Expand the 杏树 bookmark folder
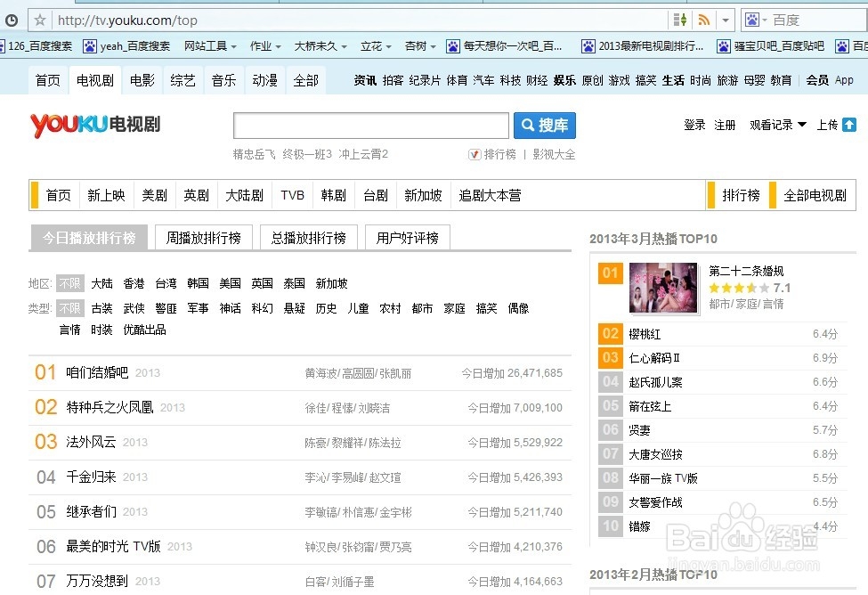Screen dimensions: 868x595 click(x=420, y=46)
